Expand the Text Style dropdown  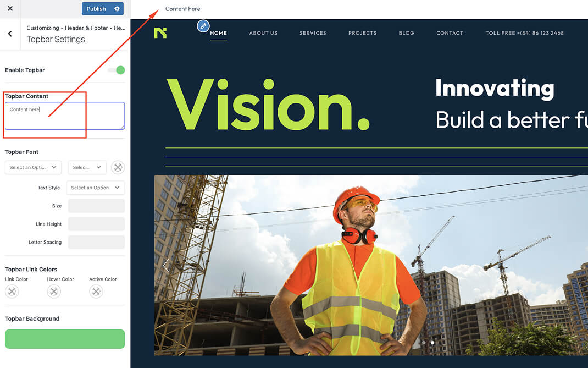(95, 188)
